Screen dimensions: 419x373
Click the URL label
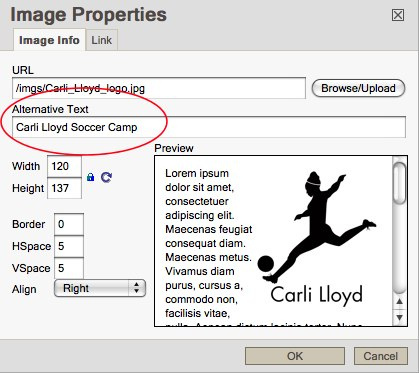[x=23, y=70]
